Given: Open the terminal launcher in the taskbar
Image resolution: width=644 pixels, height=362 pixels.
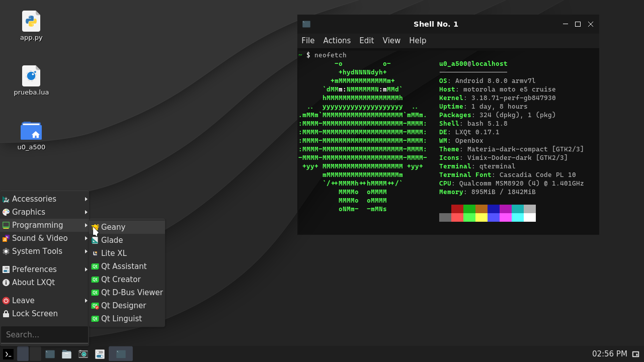Looking at the screenshot, I should [8, 353].
